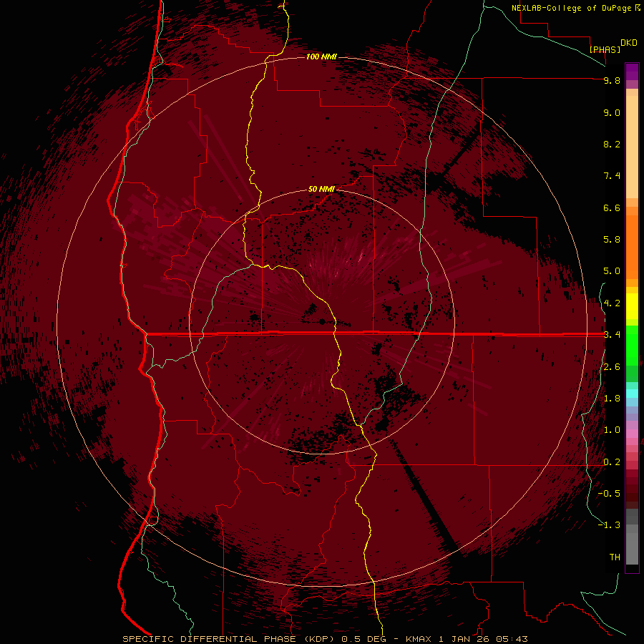The height and width of the screenshot is (644, 644).
Task: Click the 5.0 scale label
Action: pyautogui.click(x=612, y=271)
